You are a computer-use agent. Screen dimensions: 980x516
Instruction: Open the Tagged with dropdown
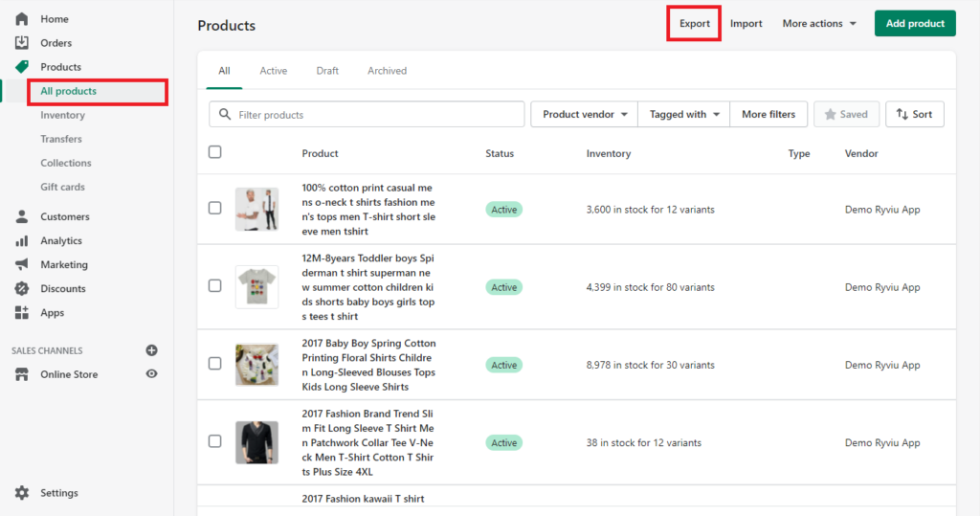[x=683, y=115]
